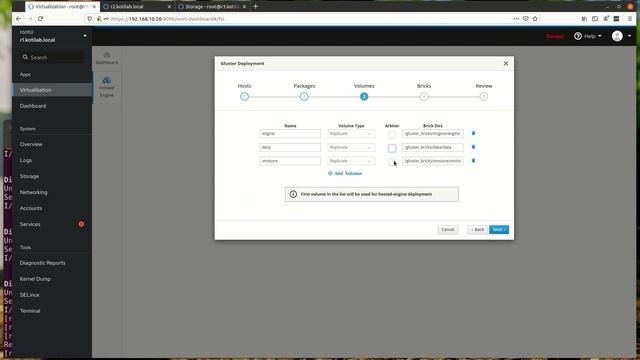Open a new browser tab
This screenshot has width=640, height=360.
click(256, 7)
